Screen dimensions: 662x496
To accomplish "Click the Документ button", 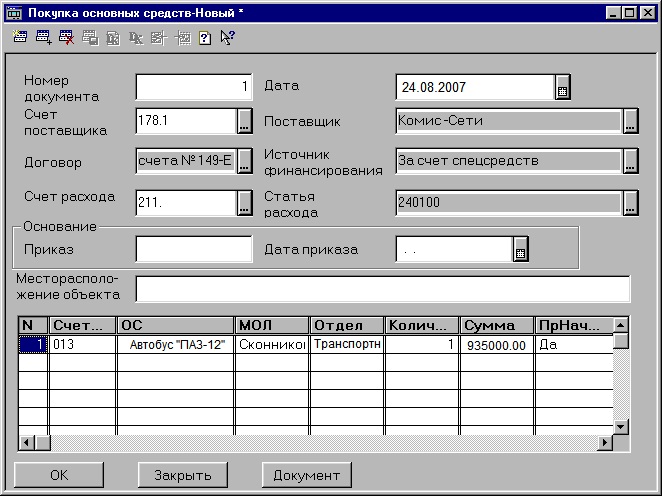I will coord(306,474).
